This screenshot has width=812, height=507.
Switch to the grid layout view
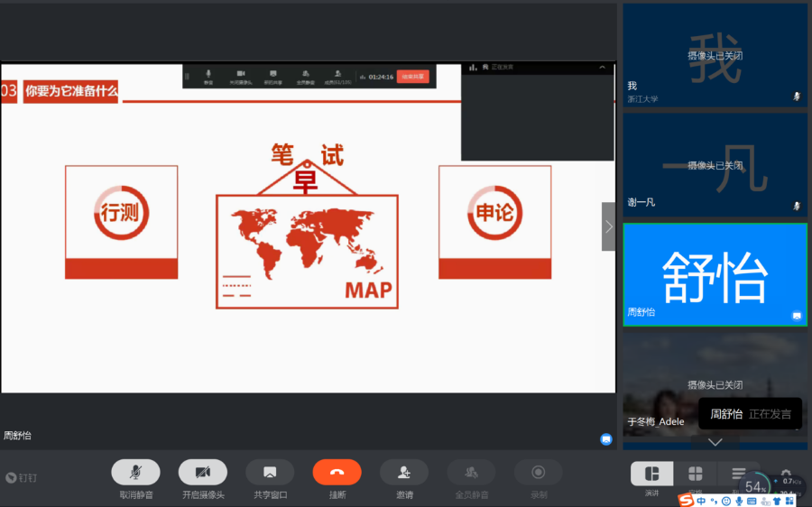coord(695,474)
